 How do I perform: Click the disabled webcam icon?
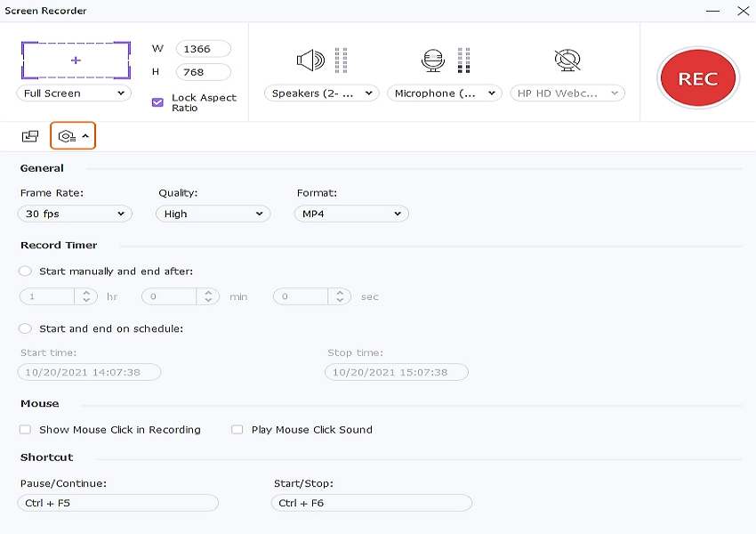click(x=567, y=61)
